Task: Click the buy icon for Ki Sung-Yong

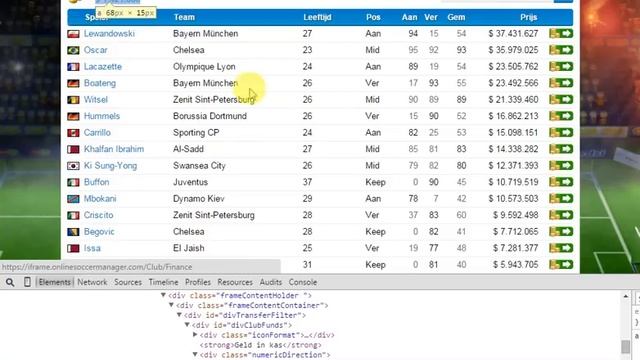Action: click(x=561, y=166)
